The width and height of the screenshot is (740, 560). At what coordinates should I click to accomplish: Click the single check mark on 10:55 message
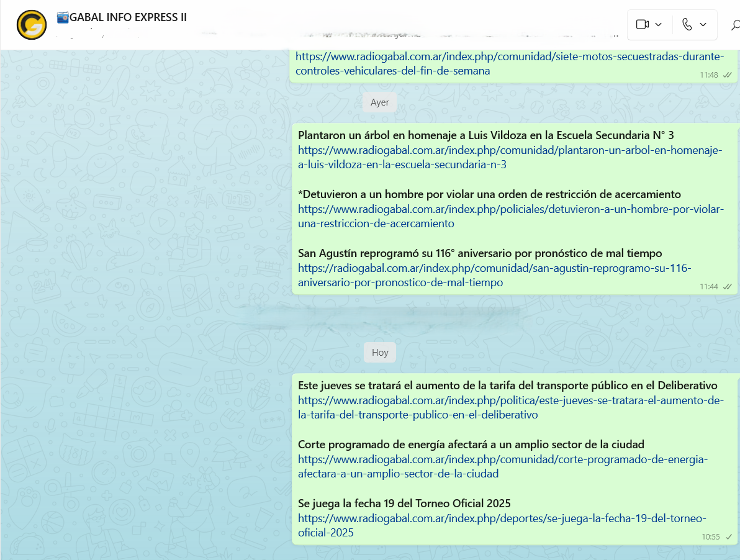point(729,537)
